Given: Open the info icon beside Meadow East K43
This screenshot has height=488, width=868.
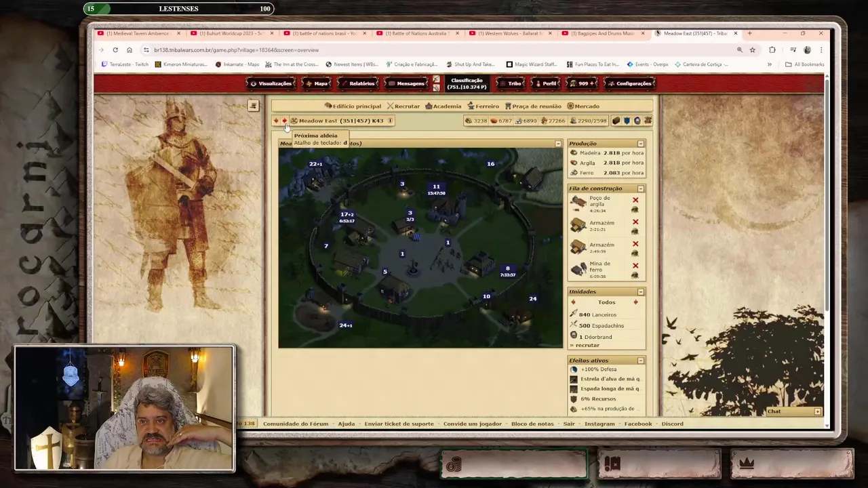Looking at the screenshot, I should coord(390,121).
